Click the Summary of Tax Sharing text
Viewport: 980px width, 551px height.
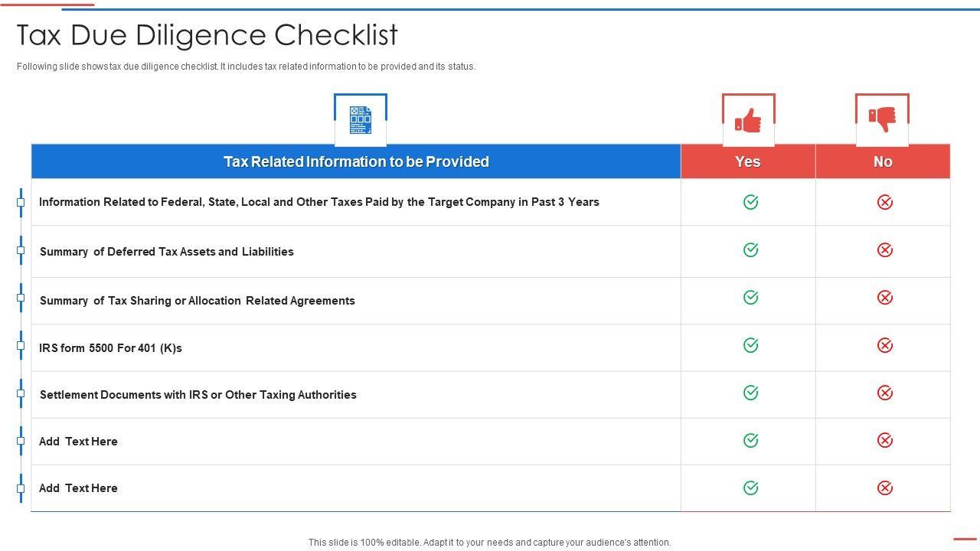point(197,301)
